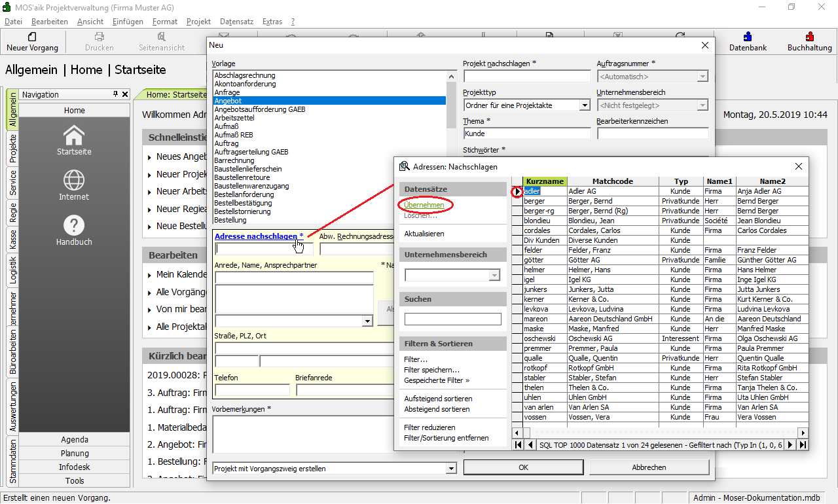838x504 pixels.
Task: Open the Handbuch help icon
Action: [74, 225]
